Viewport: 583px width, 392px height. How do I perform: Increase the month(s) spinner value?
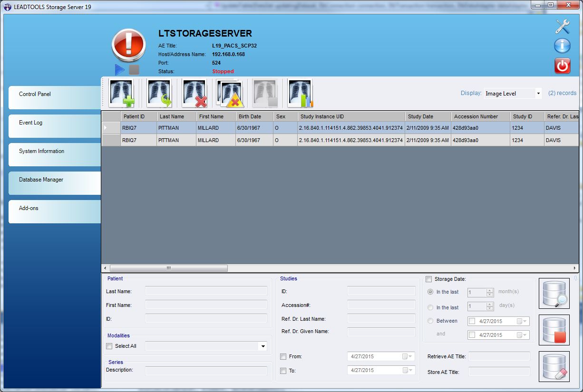click(490, 291)
